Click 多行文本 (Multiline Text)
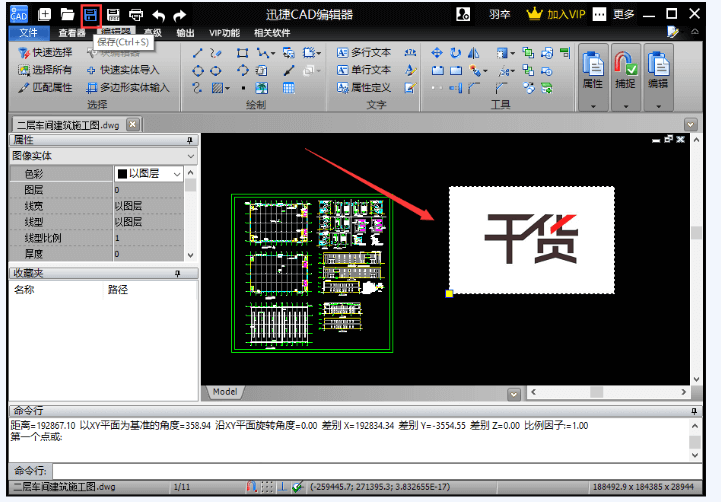 point(364,53)
